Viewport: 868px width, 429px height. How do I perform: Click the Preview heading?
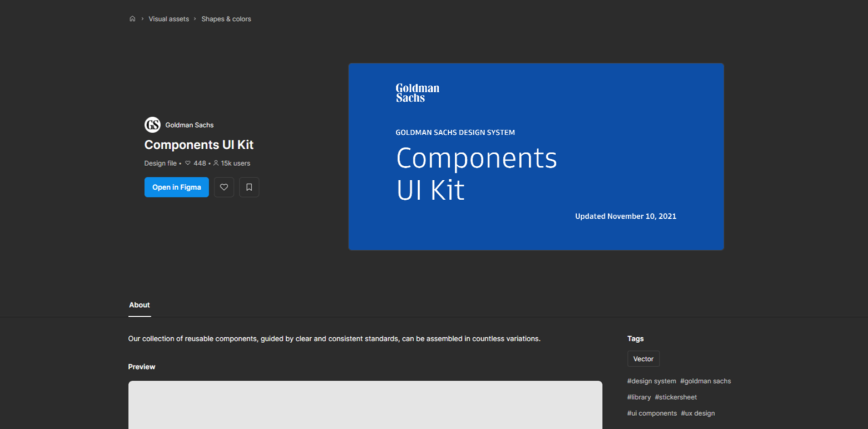click(142, 366)
